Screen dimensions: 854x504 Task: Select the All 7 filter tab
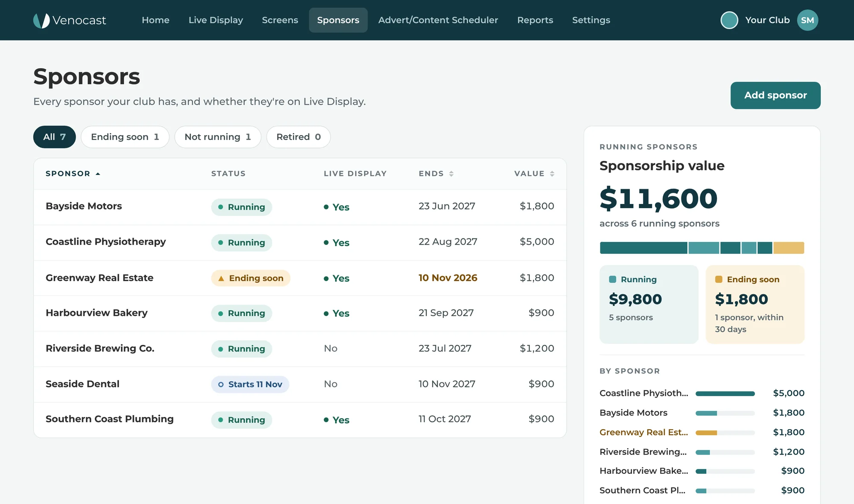pyautogui.click(x=55, y=137)
